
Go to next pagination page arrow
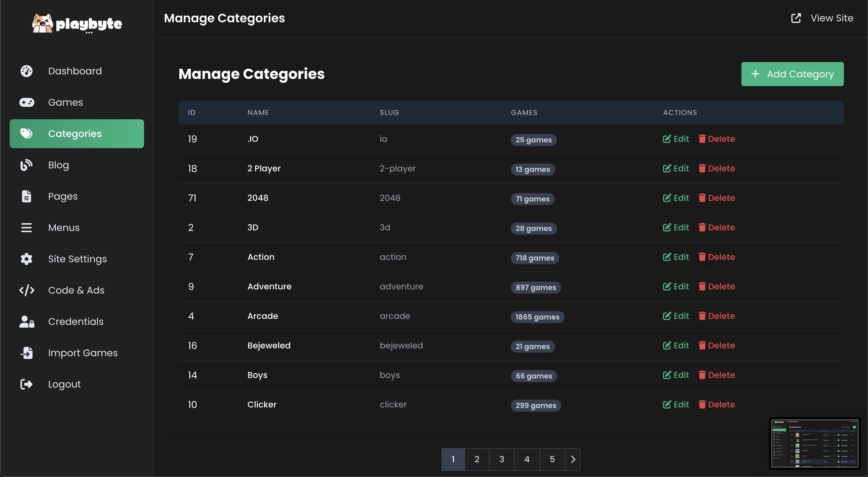573,459
